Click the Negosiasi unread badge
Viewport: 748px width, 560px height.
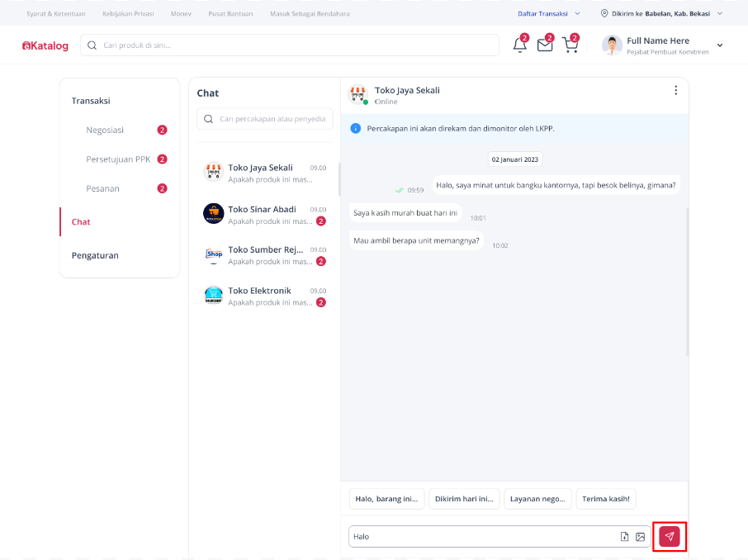point(162,130)
